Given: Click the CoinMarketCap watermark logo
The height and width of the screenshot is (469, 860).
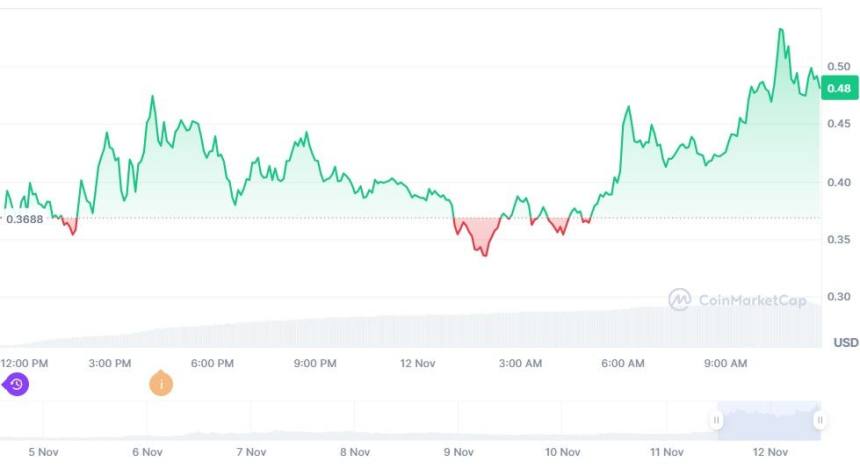Looking at the screenshot, I should coord(680,299).
